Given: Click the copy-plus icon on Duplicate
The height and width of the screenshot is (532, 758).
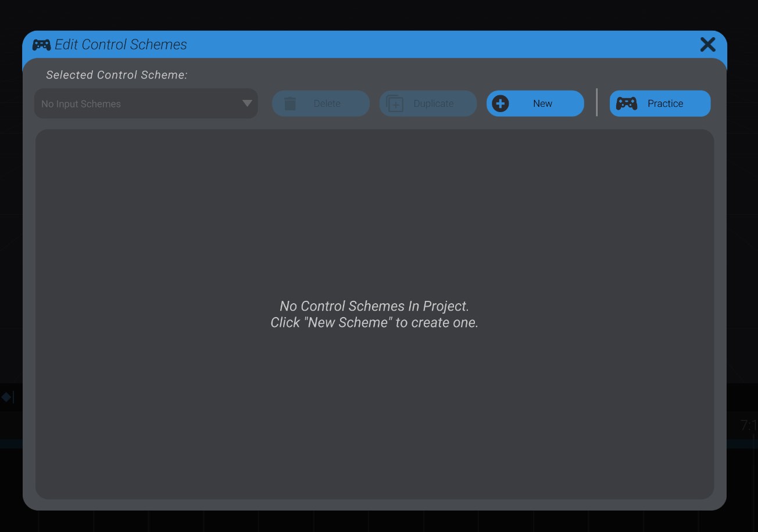Looking at the screenshot, I should tap(395, 103).
